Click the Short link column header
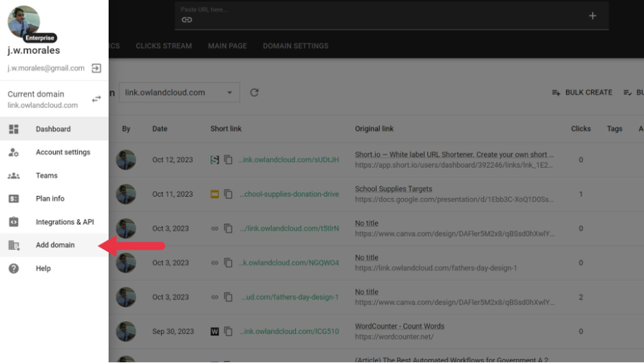644x363 pixels. [x=226, y=129]
